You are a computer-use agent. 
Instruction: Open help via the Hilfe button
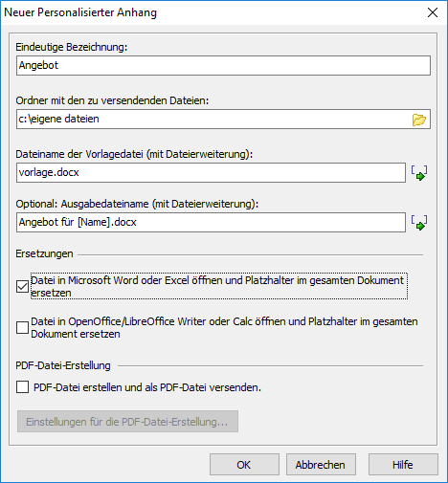tap(403, 465)
